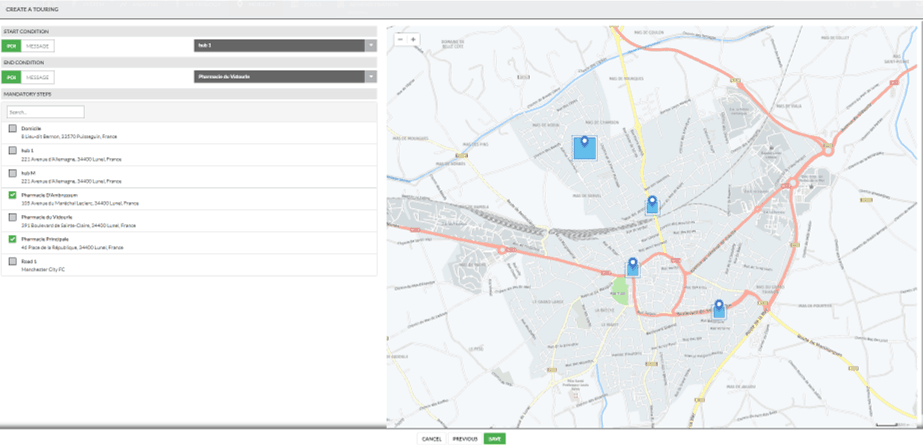The image size is (923, 445).
Task: Select POI toggle under Start Condition
Action: (11, 45)
